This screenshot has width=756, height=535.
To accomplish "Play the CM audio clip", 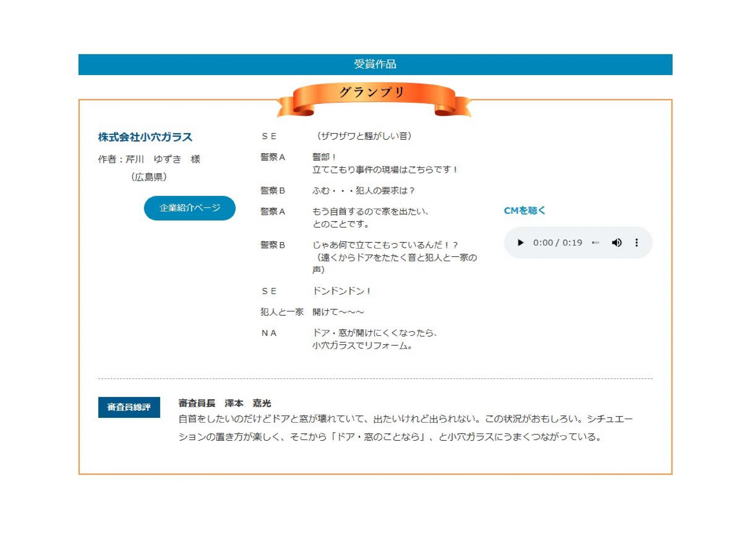I will point(521,243).
